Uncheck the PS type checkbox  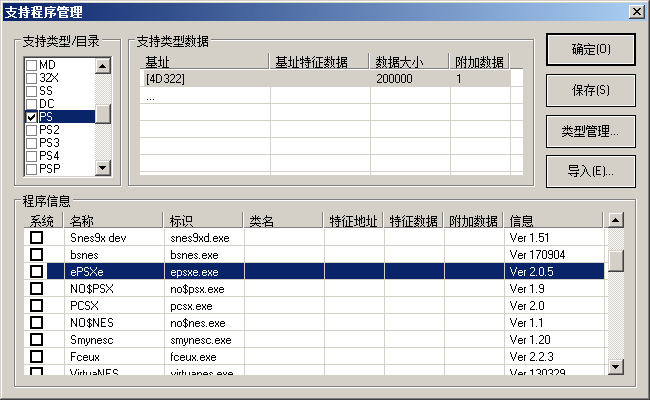(31, 117)
